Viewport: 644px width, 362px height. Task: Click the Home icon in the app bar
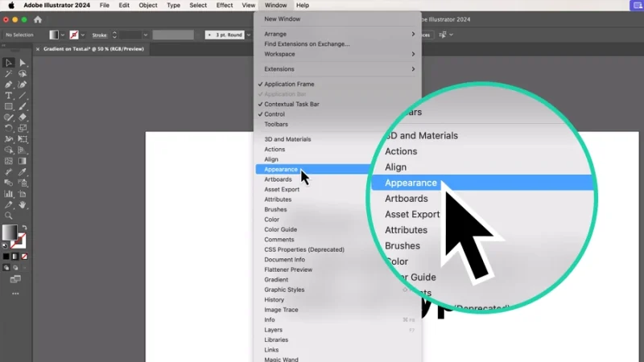point(38,19)
